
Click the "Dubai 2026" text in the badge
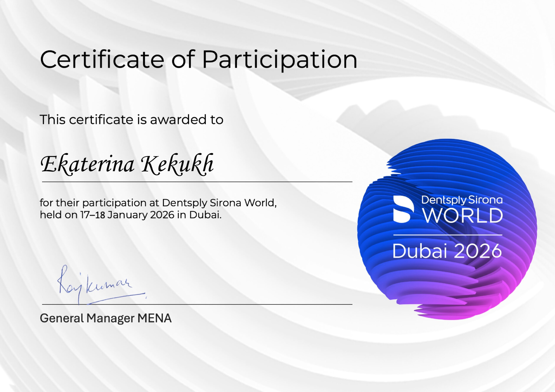447,251
